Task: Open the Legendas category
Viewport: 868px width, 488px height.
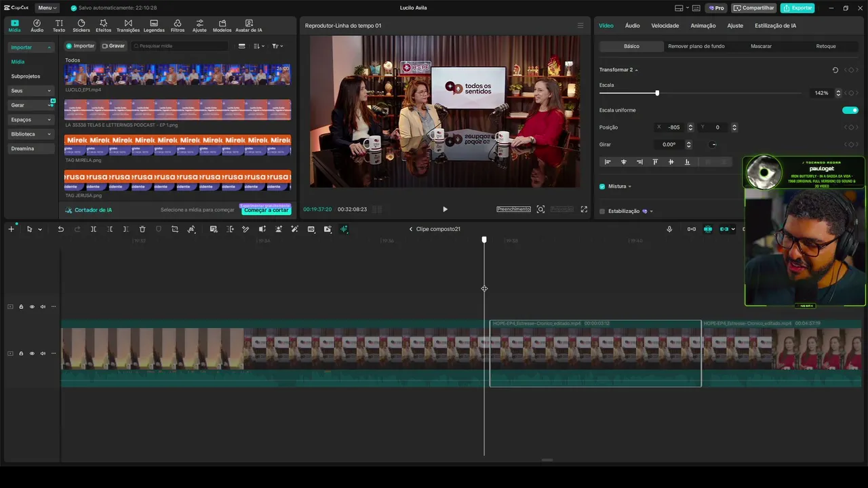Action: pyautogui.click(x=154, y=26)
